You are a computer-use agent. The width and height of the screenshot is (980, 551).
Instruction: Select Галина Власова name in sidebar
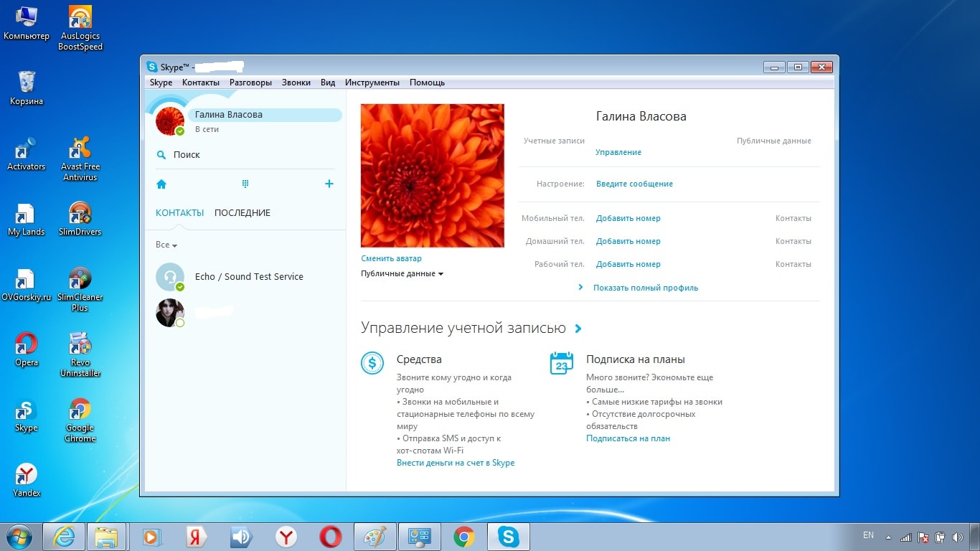pyautogui.click(x=229, y=115)
